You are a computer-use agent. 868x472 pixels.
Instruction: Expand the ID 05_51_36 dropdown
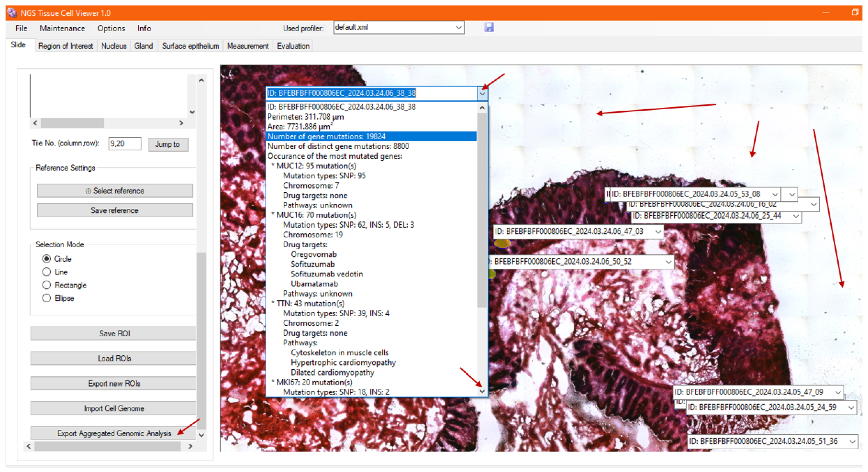tap(853, 441)
